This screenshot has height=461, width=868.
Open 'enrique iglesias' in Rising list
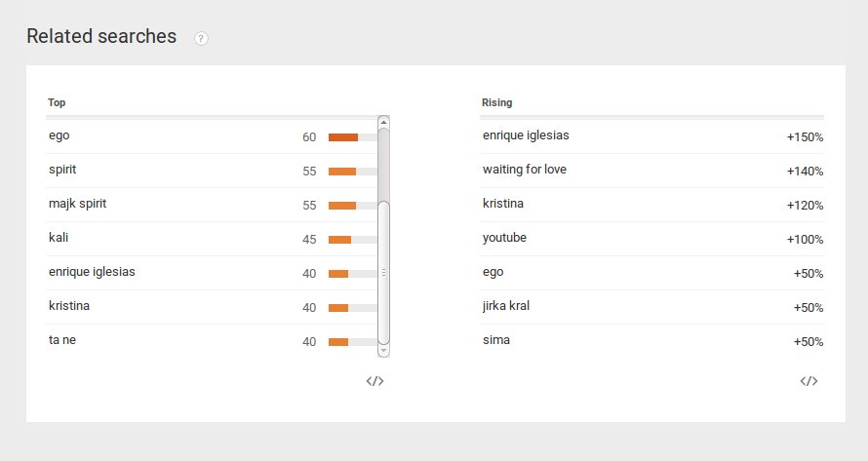click(526, 135)
